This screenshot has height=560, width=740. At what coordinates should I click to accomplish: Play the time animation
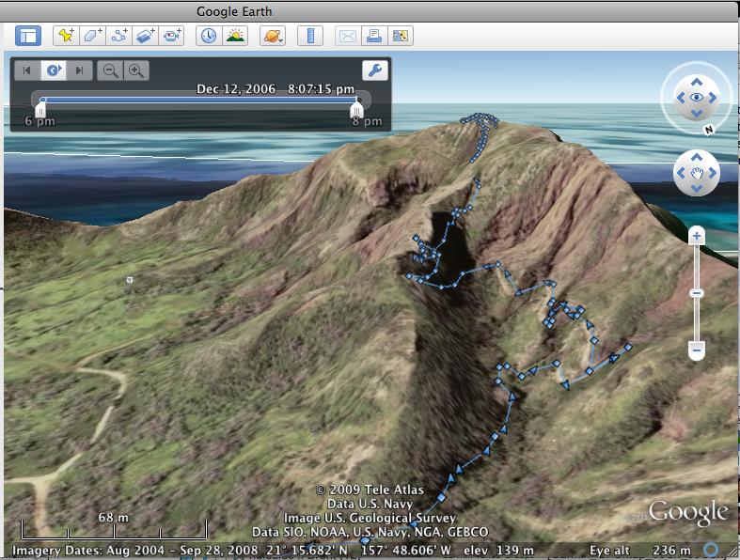click(x=54, y=70)
